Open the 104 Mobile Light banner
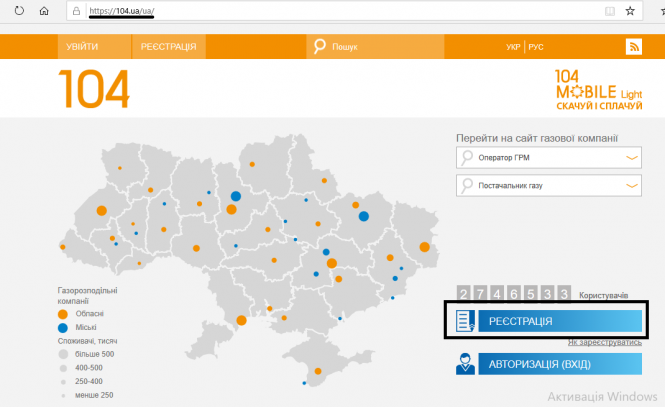665x407 pixels. [598, 90]
